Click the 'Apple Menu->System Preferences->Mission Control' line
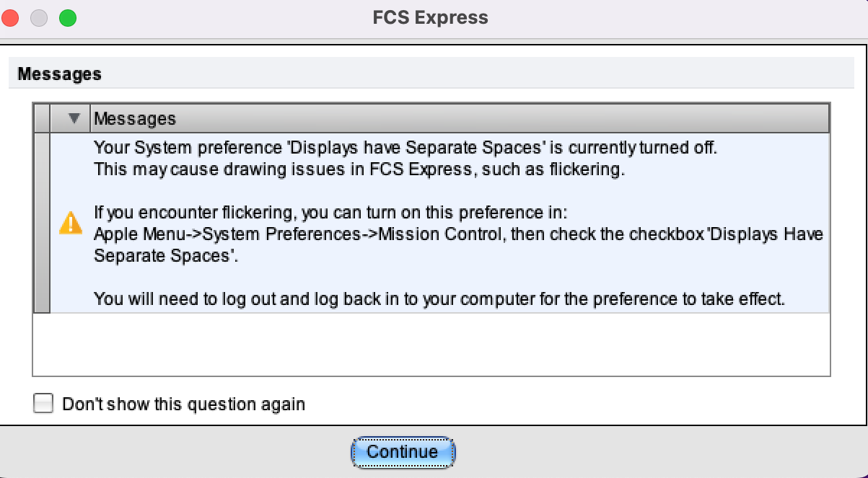This screenshot has height=478, width=868. 459,235
